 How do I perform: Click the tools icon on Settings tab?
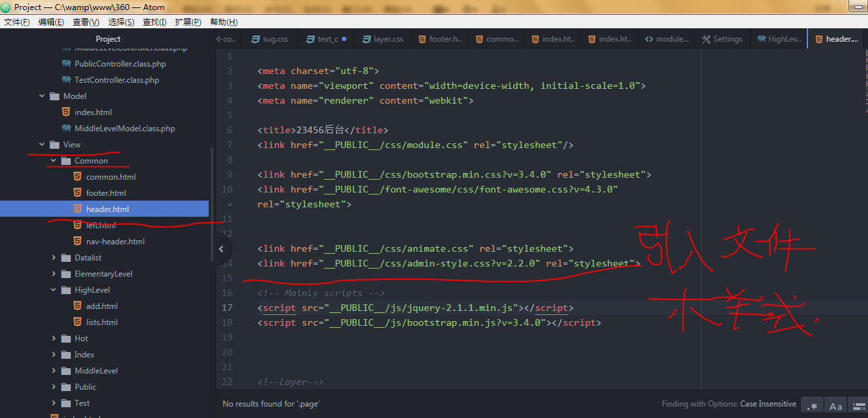point(706,39)
